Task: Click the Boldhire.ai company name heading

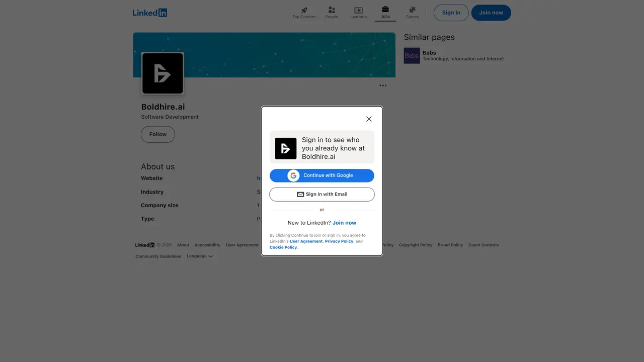Action: (163, 107)
